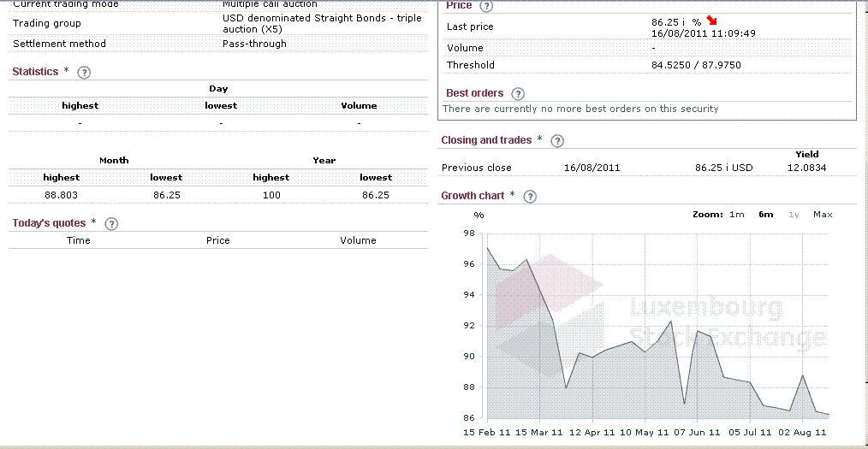
Task: Set chart zoom to 1m
Action: tap(736, 215)
